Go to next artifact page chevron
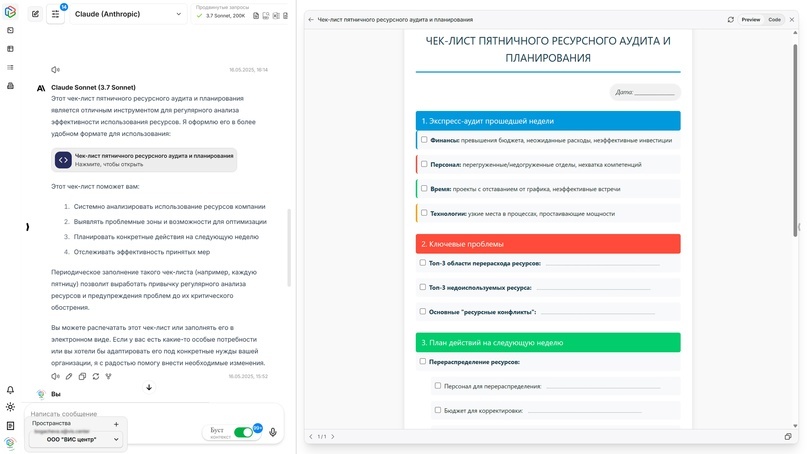 [x=332, y=436]
